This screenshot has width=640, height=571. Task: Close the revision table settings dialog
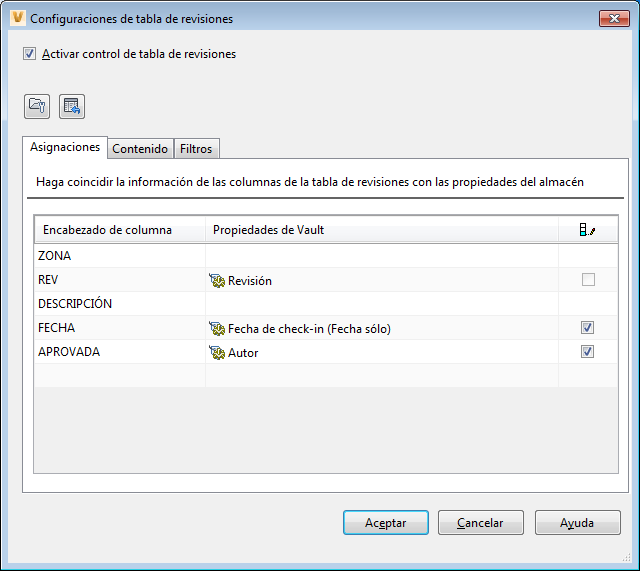click(x=613, y=18)
